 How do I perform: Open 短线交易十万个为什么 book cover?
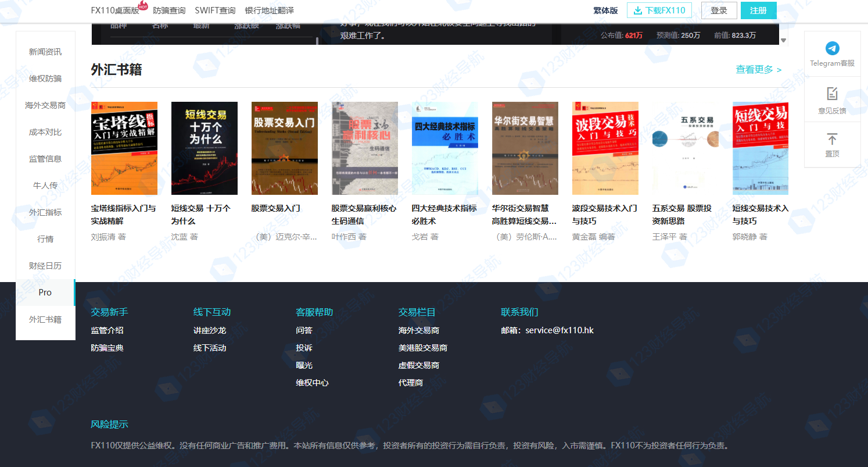click(205, 148)
